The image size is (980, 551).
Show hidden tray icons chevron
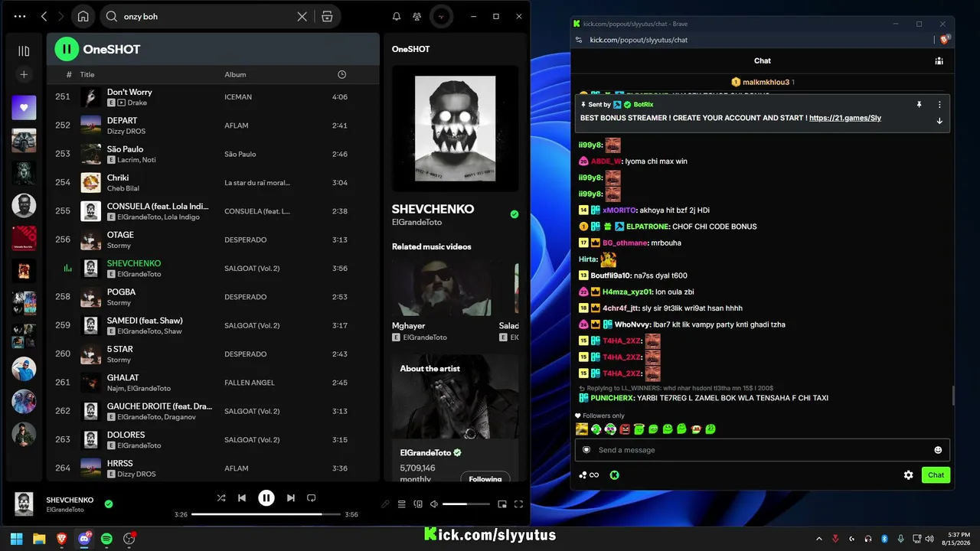click(x=818, y=539)
